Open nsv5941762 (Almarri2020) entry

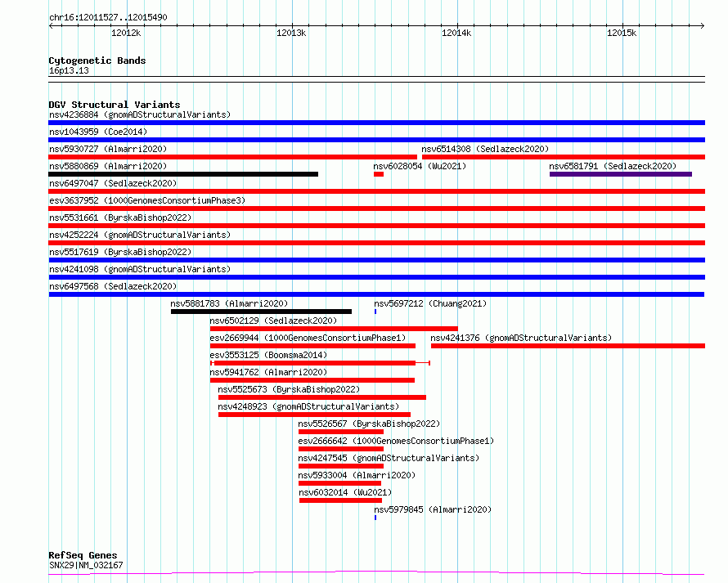(x=268, y=372)
